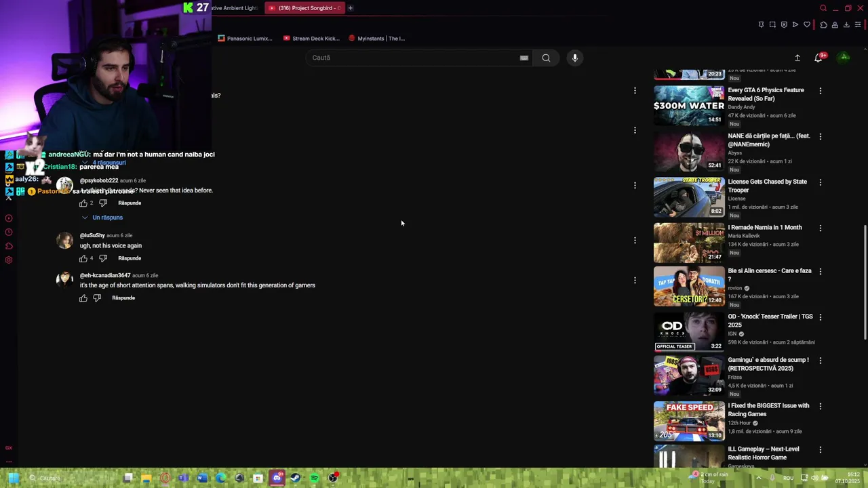
Task: Open options menu for @iuSuShy comment
Action: [635, 240]
